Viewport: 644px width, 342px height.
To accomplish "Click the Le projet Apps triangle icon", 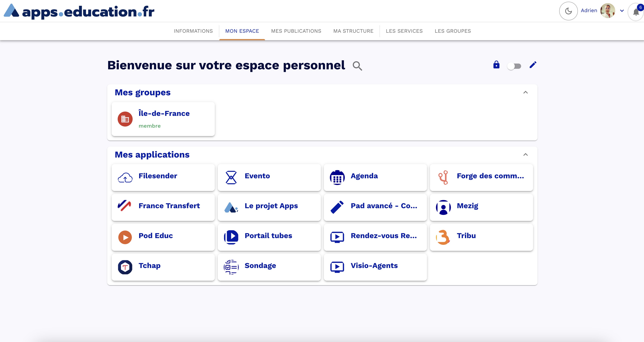I will pyautogui.click(x=231, y=207).
